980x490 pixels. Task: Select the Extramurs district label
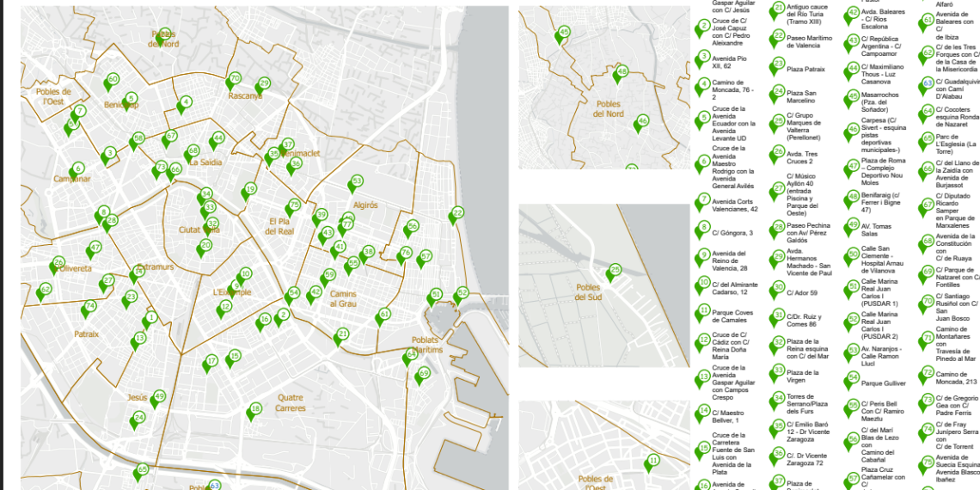(155, 267)
